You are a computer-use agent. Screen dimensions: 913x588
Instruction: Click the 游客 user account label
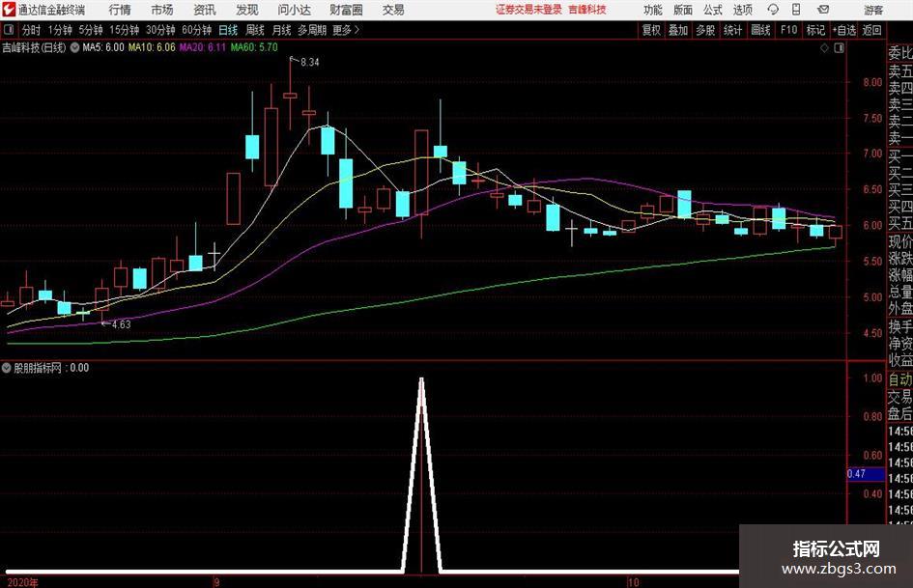(873, 10)
